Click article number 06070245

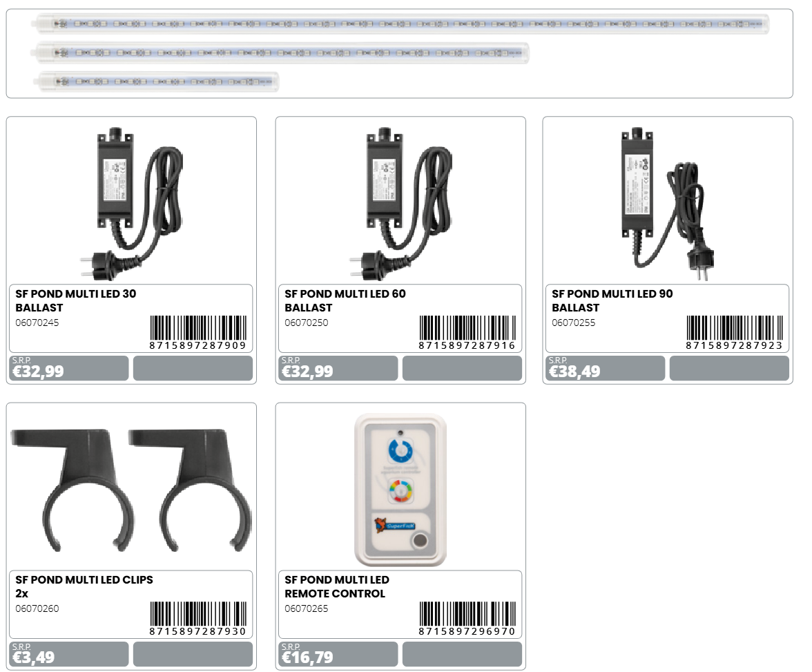click(x=37, y=323)
